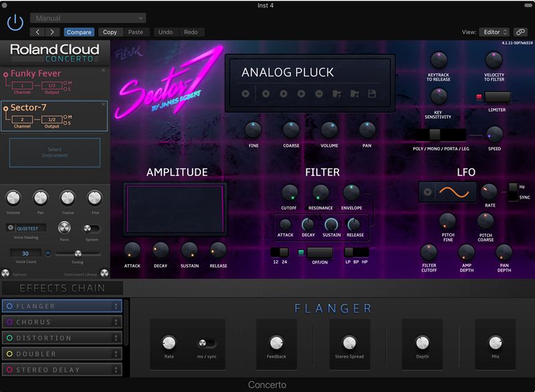Click the minus preset icon under Analog Pluck
This screenshot has width=535, height=392.
319,94
